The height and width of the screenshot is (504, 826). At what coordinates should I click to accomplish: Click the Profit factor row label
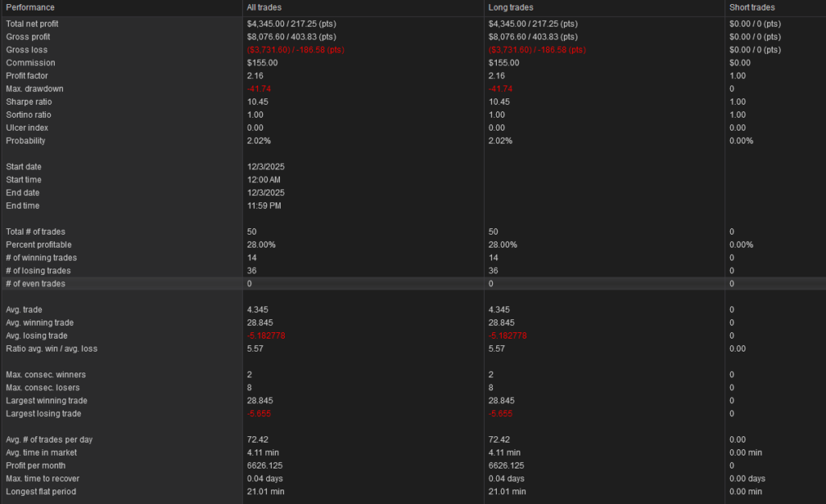(x=28, y=76)
